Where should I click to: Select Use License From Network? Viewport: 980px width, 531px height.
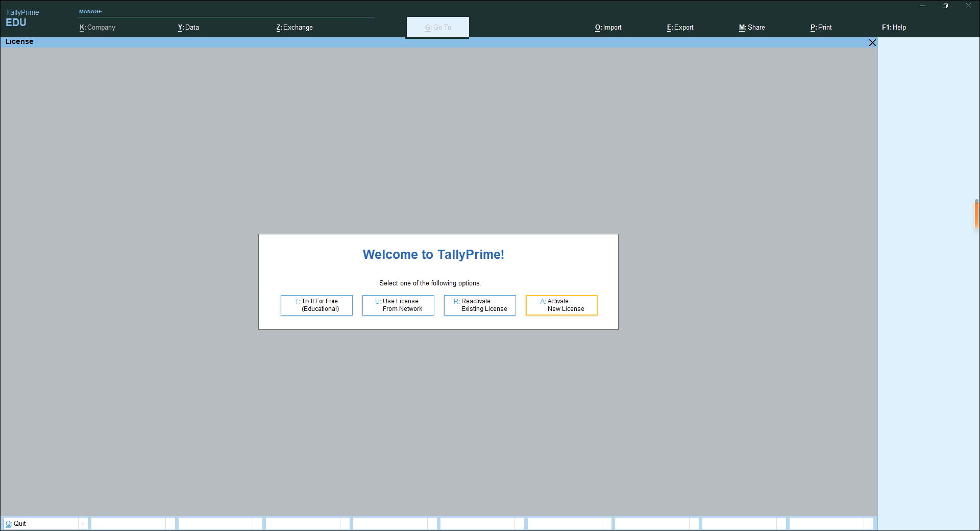(x=398, y=305)
